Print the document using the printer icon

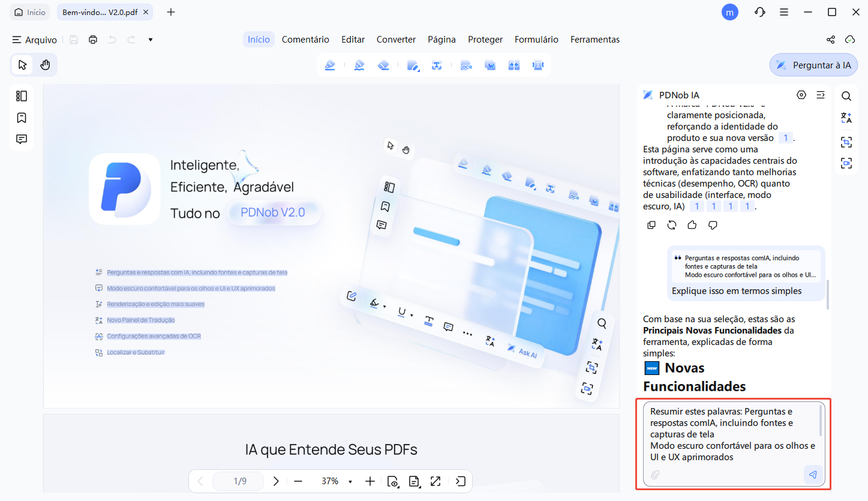pyautogui.click(x=92, y=40)
